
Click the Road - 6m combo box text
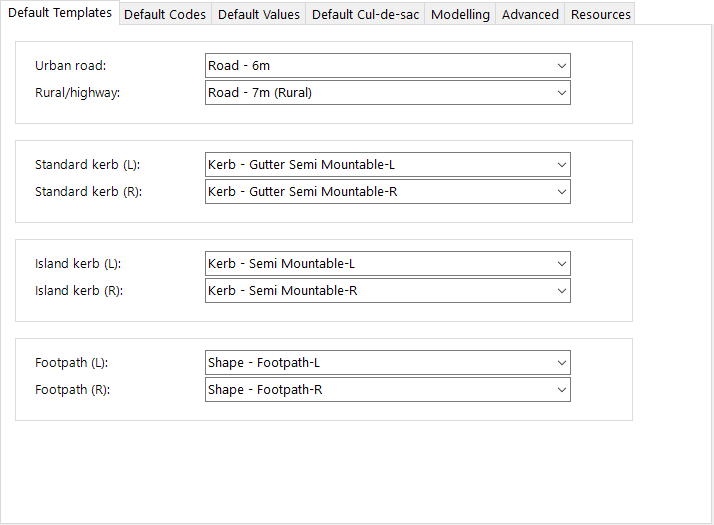[239, 66]
